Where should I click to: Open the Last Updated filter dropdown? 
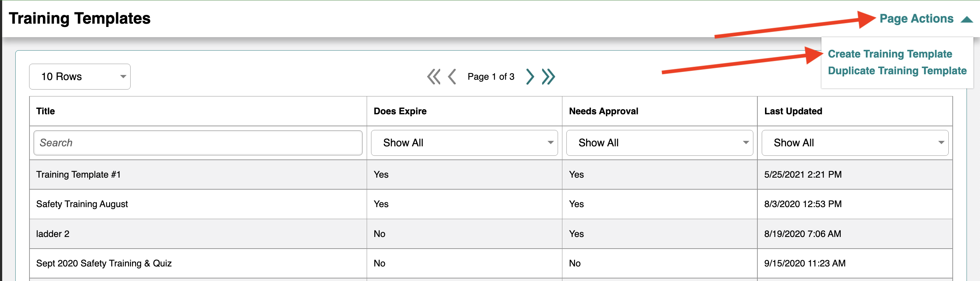(x=855, y=143)
